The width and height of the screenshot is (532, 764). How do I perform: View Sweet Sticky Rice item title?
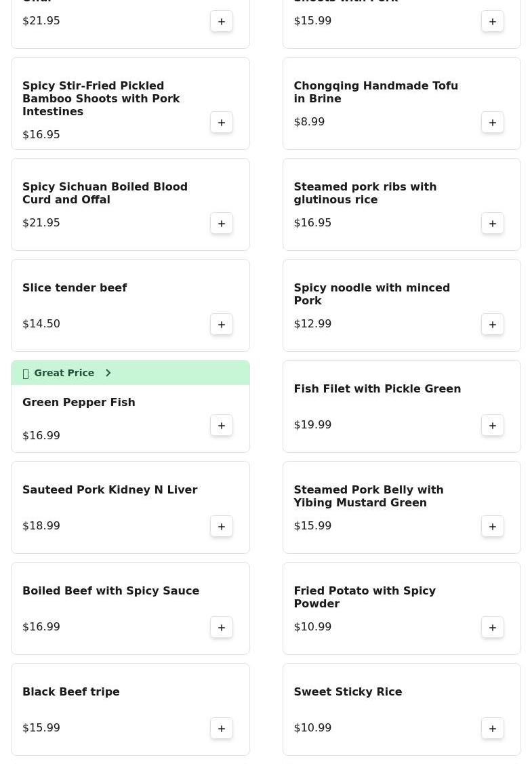(348, 692)
